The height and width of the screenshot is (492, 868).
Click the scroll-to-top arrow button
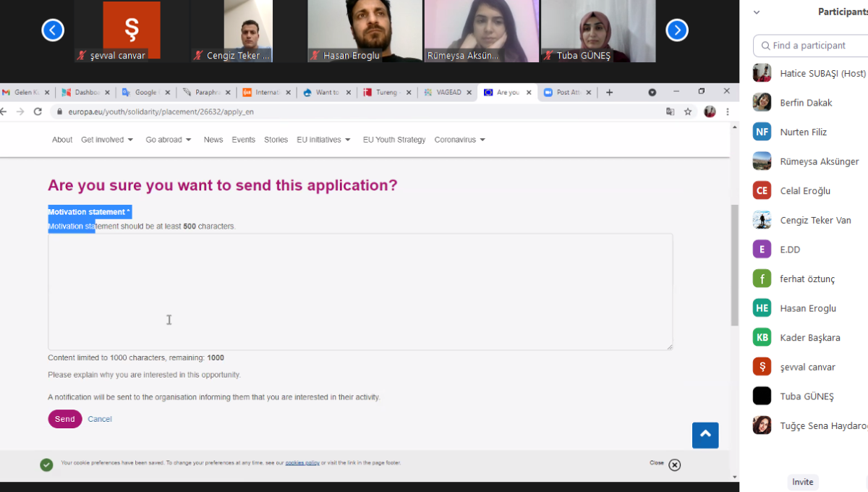(x=705, y=435)
